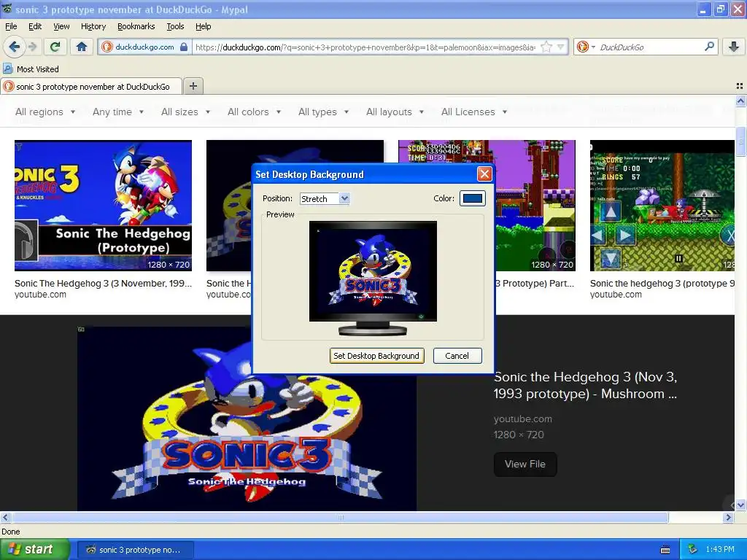Viewport: 747px width, 560px height.
Task: Click the Mypal raccoon icon in the title bar
Action: tap(7, 9)
